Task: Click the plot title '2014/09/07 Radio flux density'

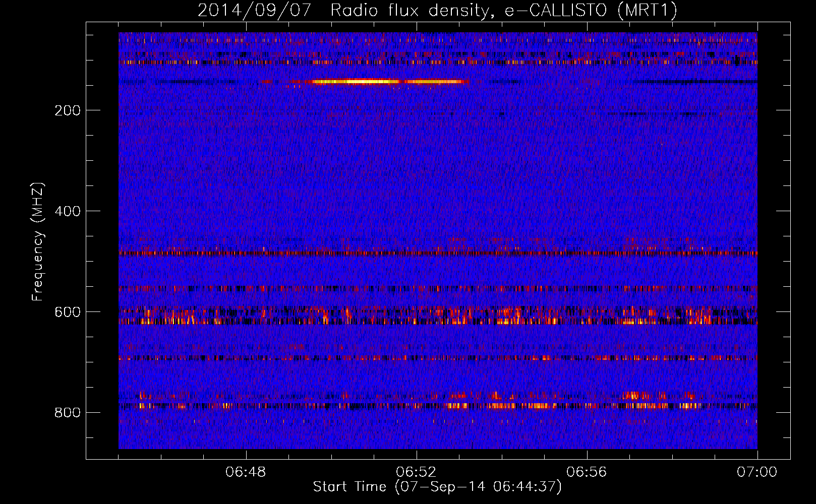Action: [437, 10]
